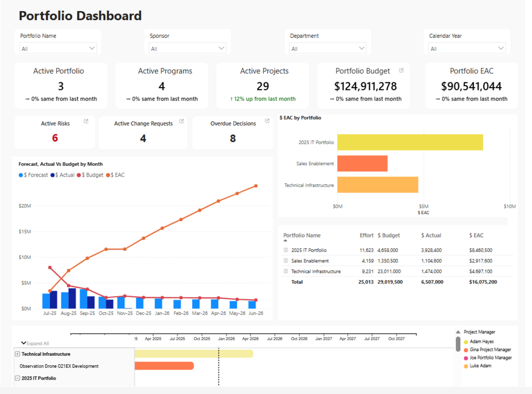The image size is (532, 394).
Task: Open the Sponsor filter dropdown
Action: click(x=187, y=48)
